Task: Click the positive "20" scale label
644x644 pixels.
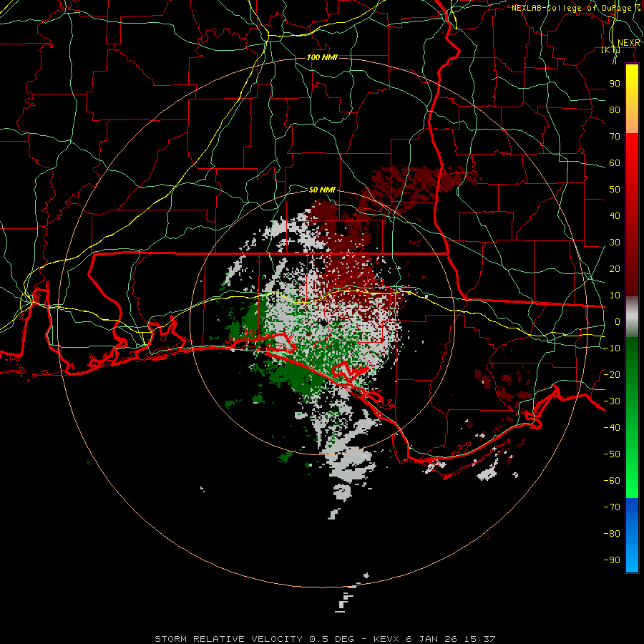Action: click(x=615, y=268)
